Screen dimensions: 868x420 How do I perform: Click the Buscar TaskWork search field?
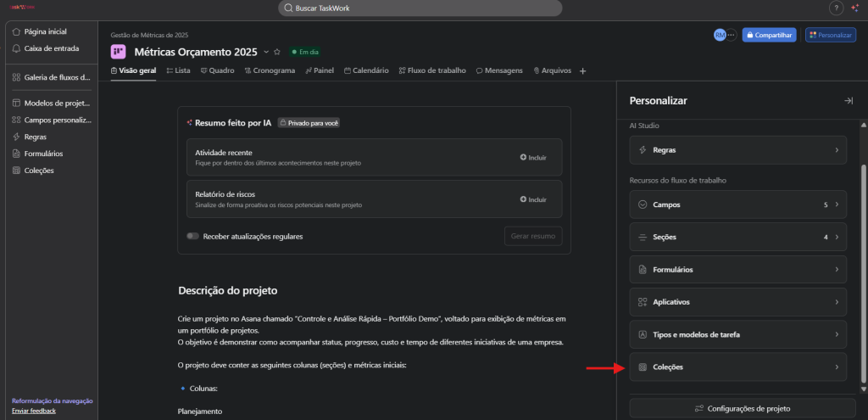(x=420, y=8)
